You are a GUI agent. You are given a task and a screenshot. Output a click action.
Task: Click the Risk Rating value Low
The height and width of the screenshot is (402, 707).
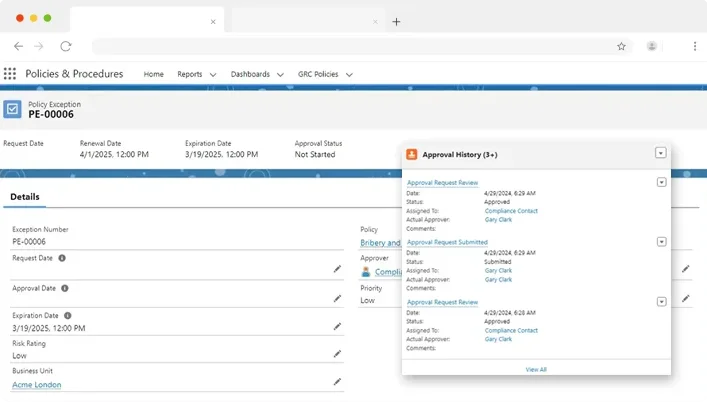[19, 356]
